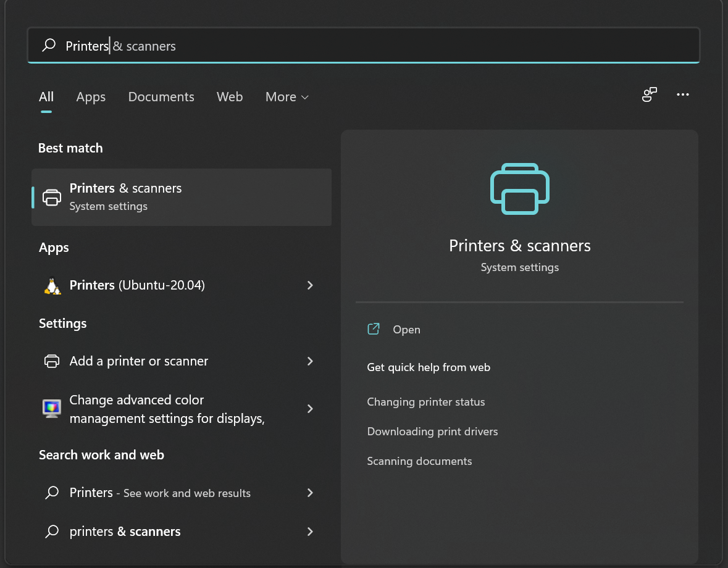Open the three-dots more options menu

pyautogui.click(x=682, y=94)
